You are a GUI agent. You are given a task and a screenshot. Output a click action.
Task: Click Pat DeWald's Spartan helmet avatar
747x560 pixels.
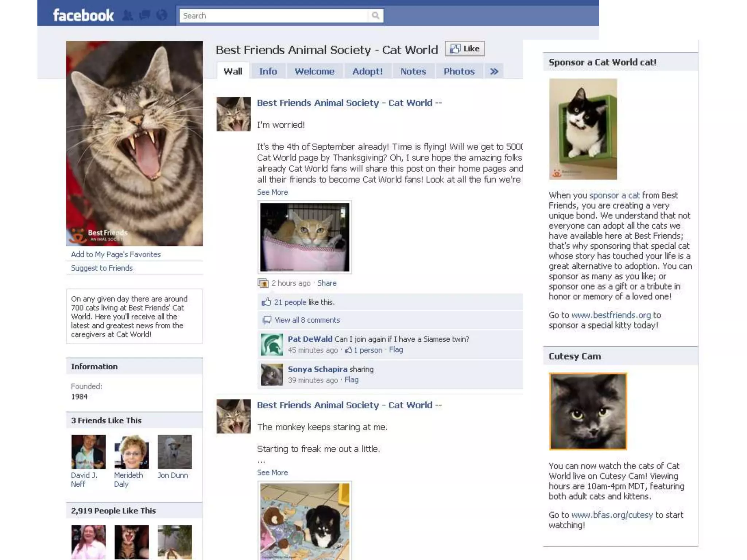pyautogui.click(x=272, y=345)
